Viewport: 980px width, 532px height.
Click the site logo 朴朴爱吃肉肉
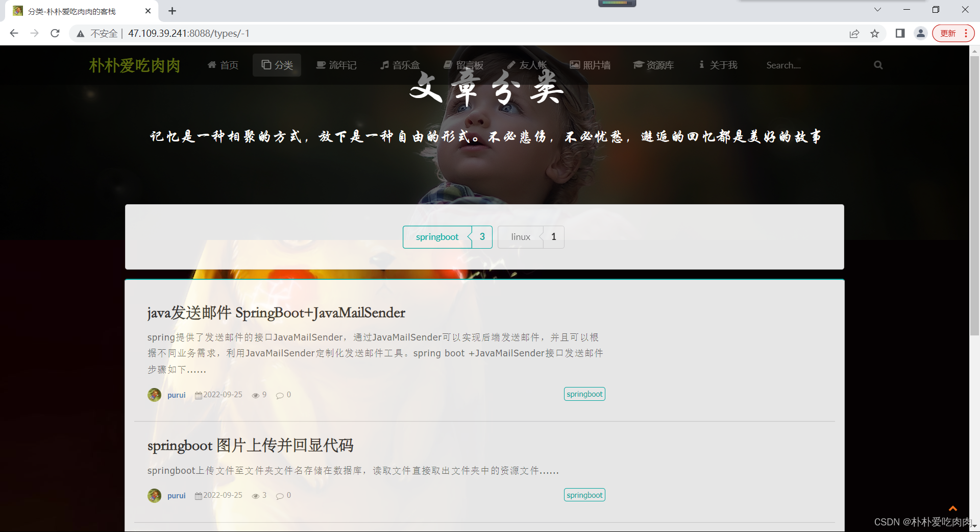coord(135,65)
